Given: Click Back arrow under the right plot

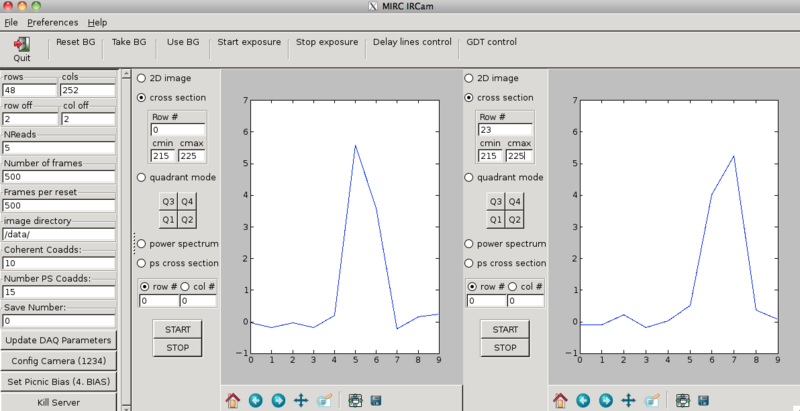Looking at the screenshot, I should click(x=583, y=400).
